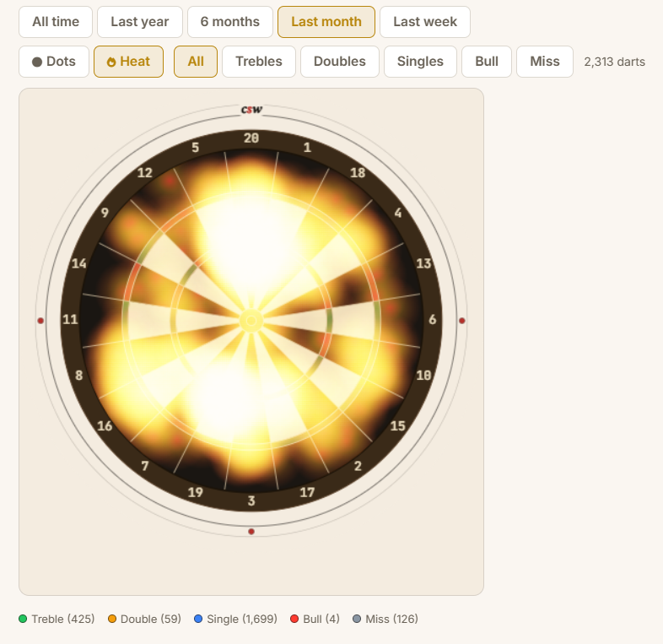Click the gray circle icon on Dots button
Image resolution: width=663 pixels, height=644 pixels.
pos(37,62)
